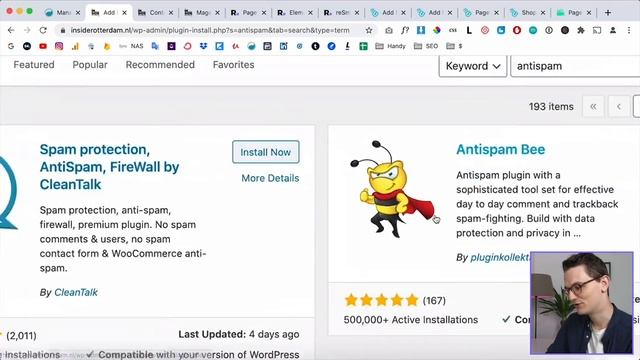The height and width of the screenshot is (360, 640).
Task: Open the red Opera-style O extension
Action: click(x=517, y=30)
